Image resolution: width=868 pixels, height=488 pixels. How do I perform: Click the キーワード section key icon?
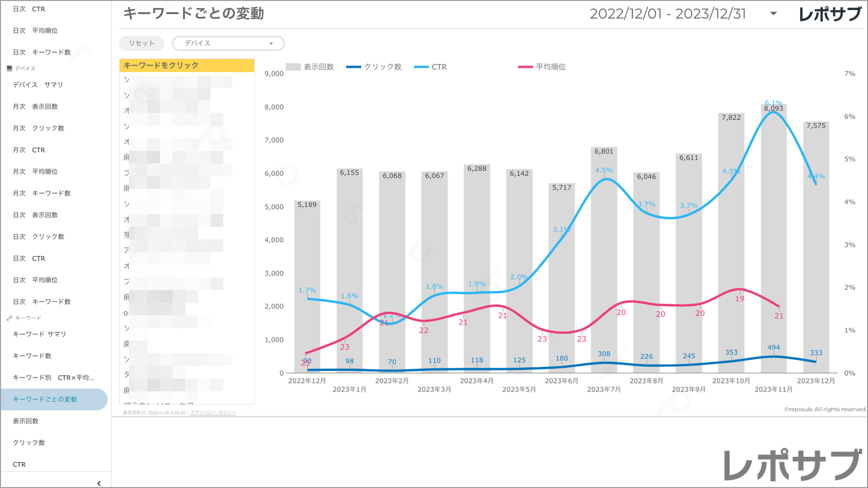click(x=9, y=318)
